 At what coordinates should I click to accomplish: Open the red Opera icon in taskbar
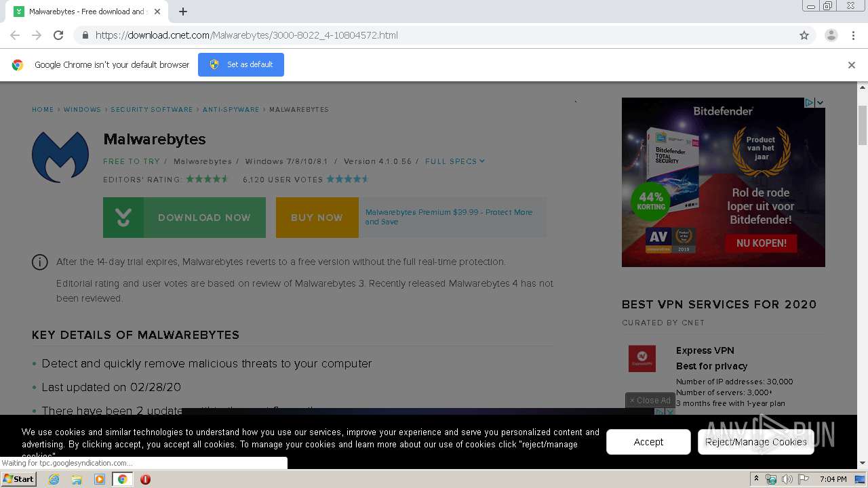click(145, 479)
